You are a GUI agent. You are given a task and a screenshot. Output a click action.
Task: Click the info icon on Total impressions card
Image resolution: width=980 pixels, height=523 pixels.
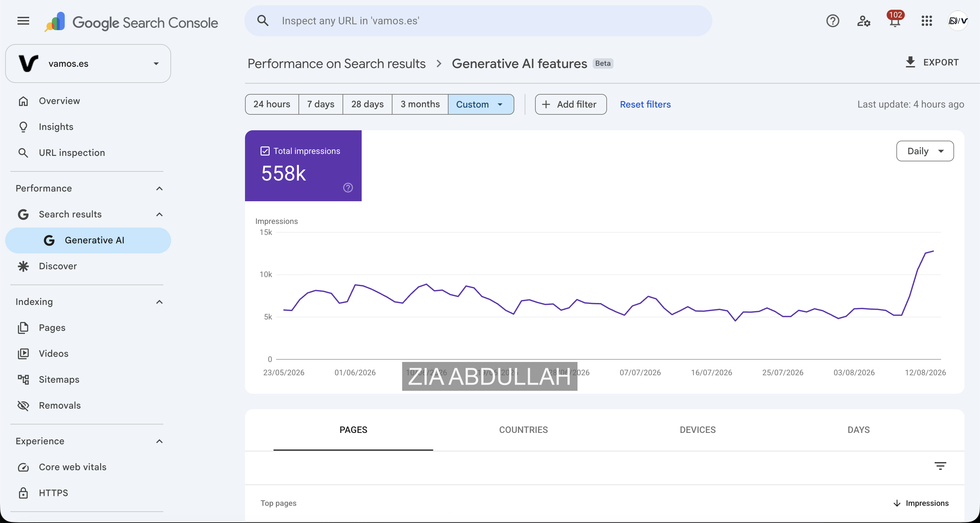pyautogui.click(x=348, y=188)
